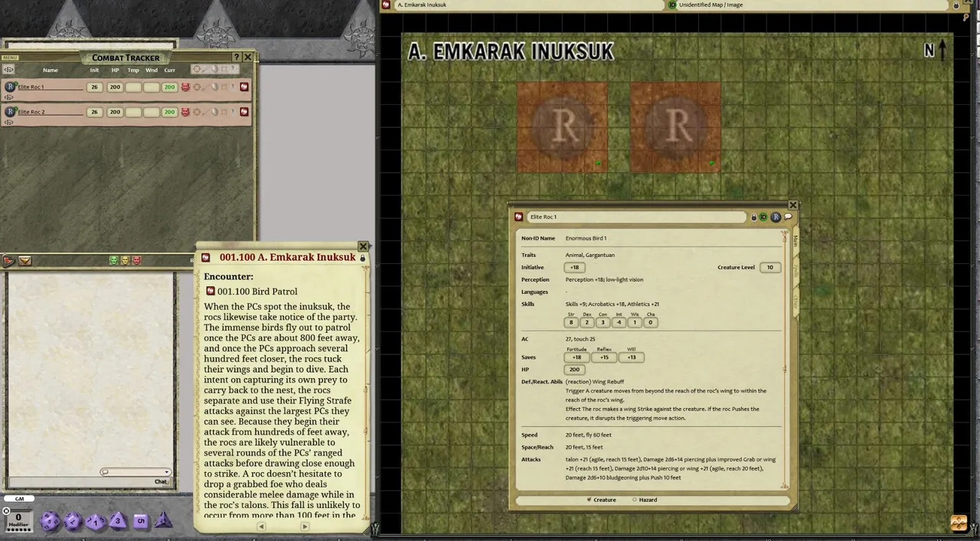Click Elite Roc 1 token in tracker
The height and width of the screenshot is (541, 980).
10,86
